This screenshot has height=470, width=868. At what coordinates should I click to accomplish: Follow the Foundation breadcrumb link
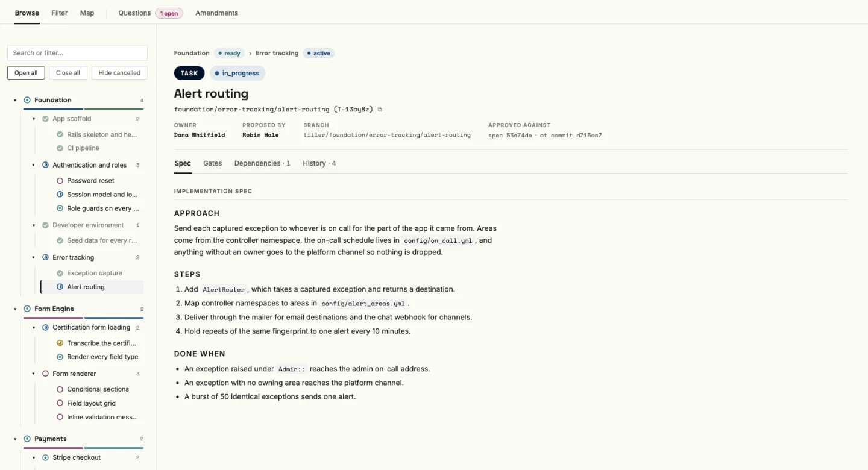tap(192, 53)
